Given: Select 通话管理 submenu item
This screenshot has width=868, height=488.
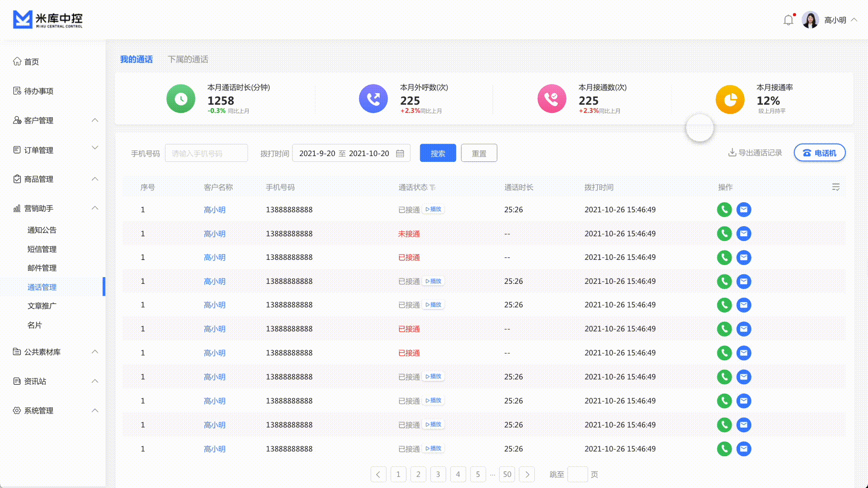Looking at the screenshot, I should 42,287.
